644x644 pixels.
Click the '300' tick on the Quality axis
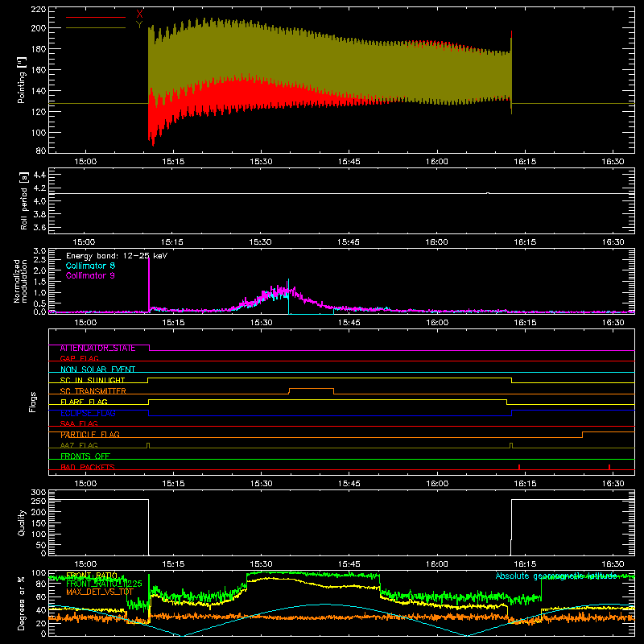(39, 493)
